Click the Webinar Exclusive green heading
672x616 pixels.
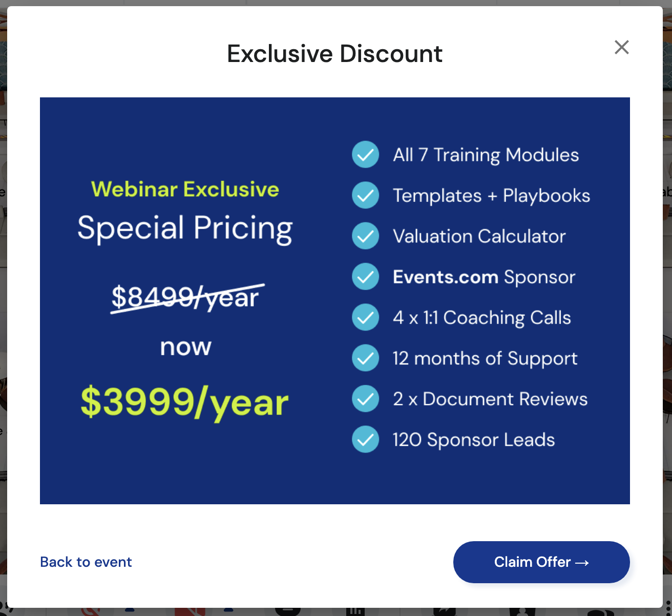[185, 189]
